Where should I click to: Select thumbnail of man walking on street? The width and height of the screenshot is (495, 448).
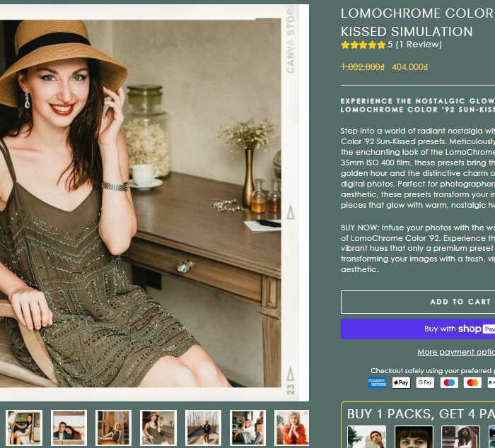coord(203,428)
